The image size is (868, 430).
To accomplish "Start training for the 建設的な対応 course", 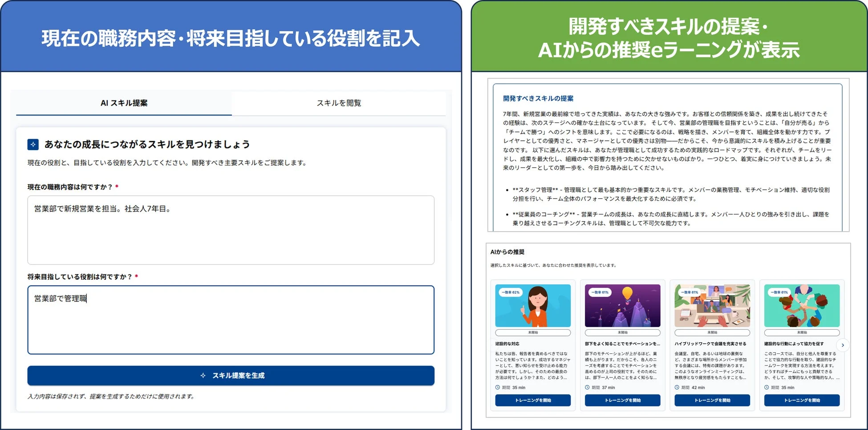I will click(533, 400).
